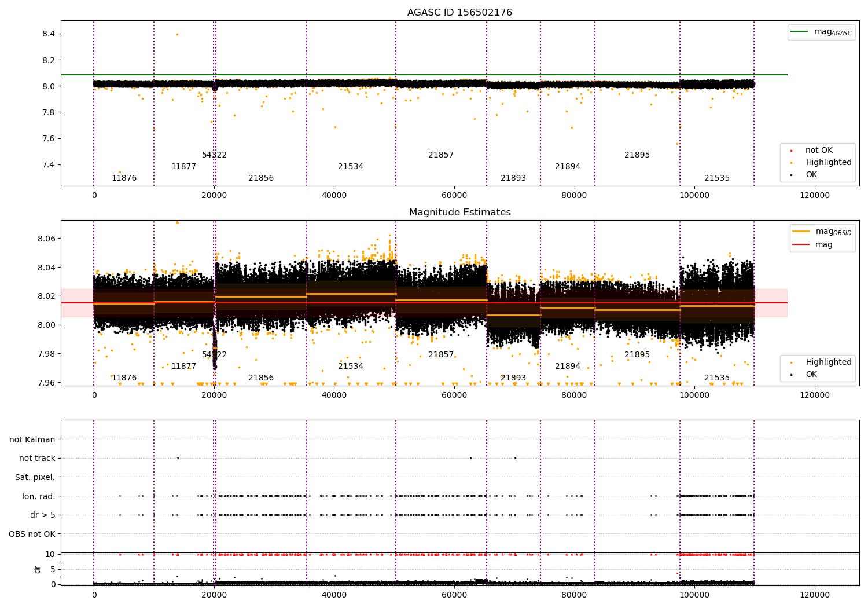Click the 'dr > 5' row label

(43, 515)
